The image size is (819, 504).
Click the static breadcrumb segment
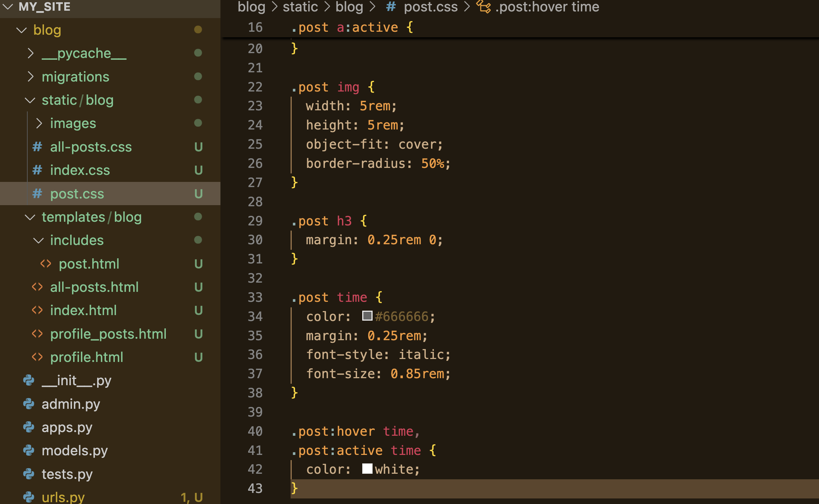(x=300, y=7)
